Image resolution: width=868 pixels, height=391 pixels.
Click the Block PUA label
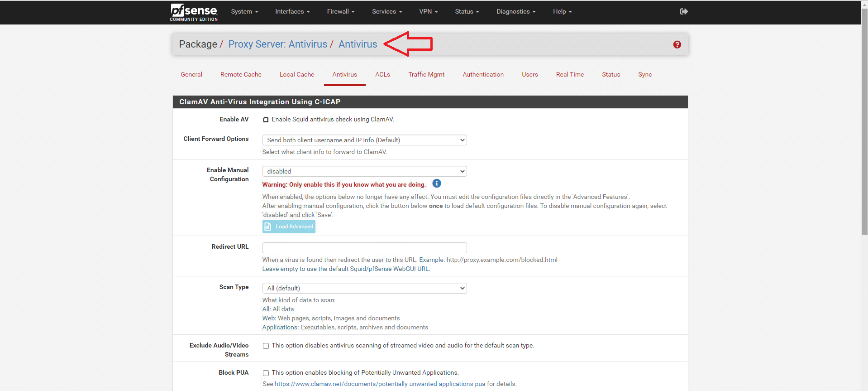point(234,372)
